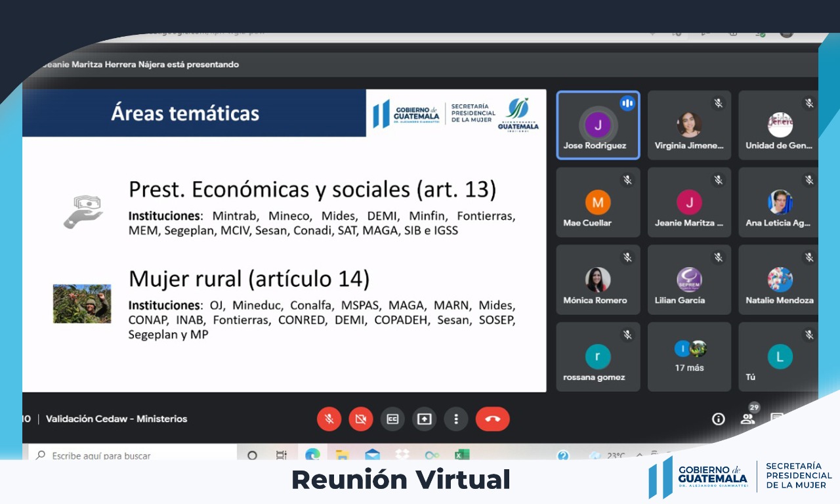Open the three-dot more options menu

tap(455, 419)
